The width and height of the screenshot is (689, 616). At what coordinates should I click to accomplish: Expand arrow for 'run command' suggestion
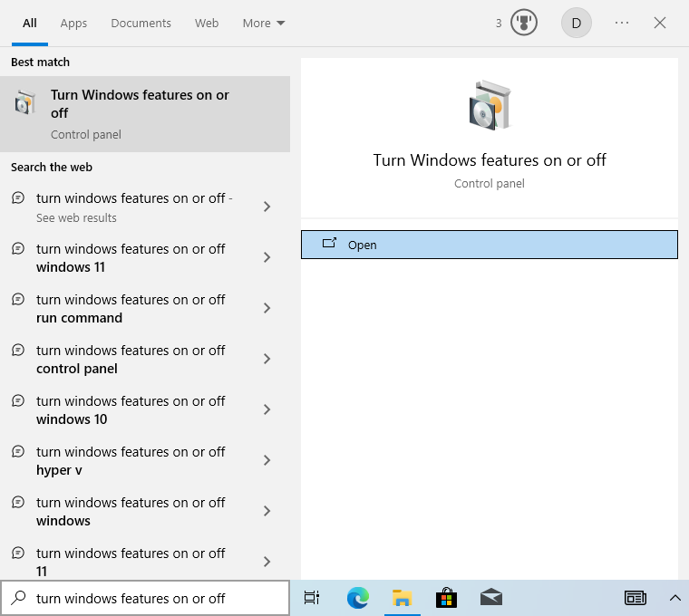[267, 308]
